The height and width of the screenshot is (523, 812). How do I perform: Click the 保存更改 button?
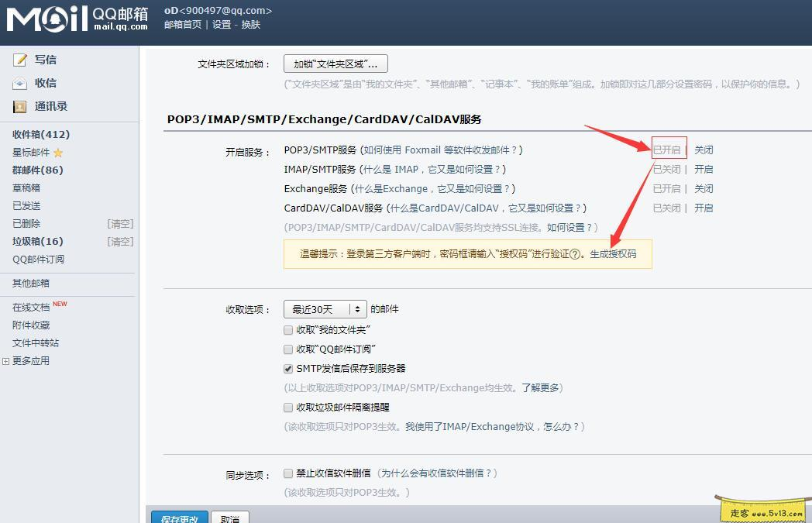click(x=180, y=518)
